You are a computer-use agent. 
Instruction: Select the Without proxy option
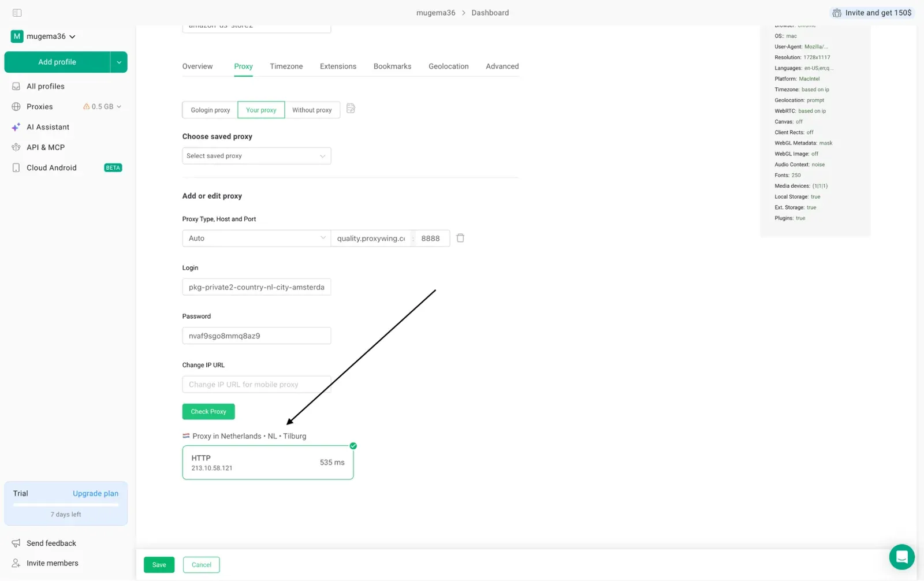[312, 110]
